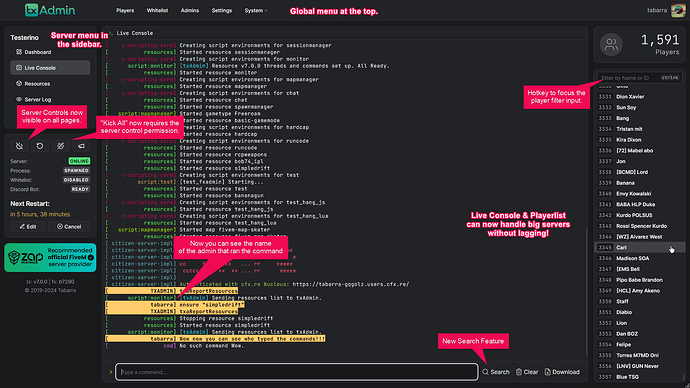Image resolution: width=690 pixels, height=388 pixels.
Task: Click the stop server power icon
Action: (19, 146)
